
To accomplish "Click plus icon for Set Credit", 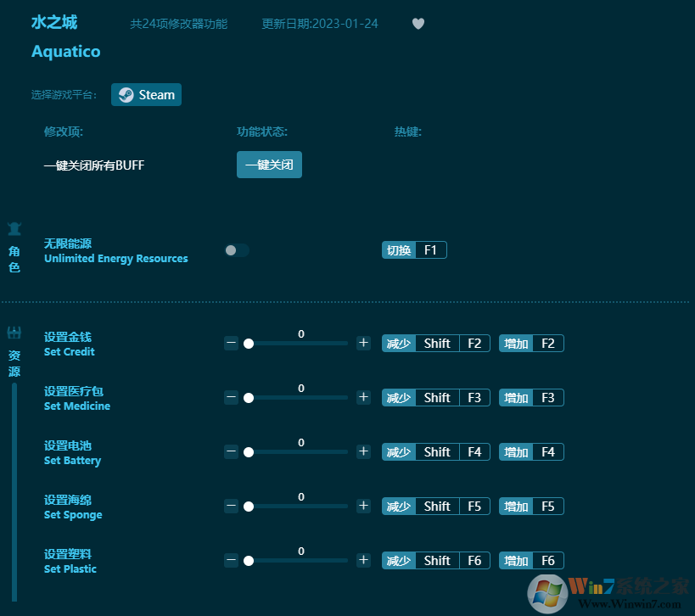I will (x=363, y=343).
